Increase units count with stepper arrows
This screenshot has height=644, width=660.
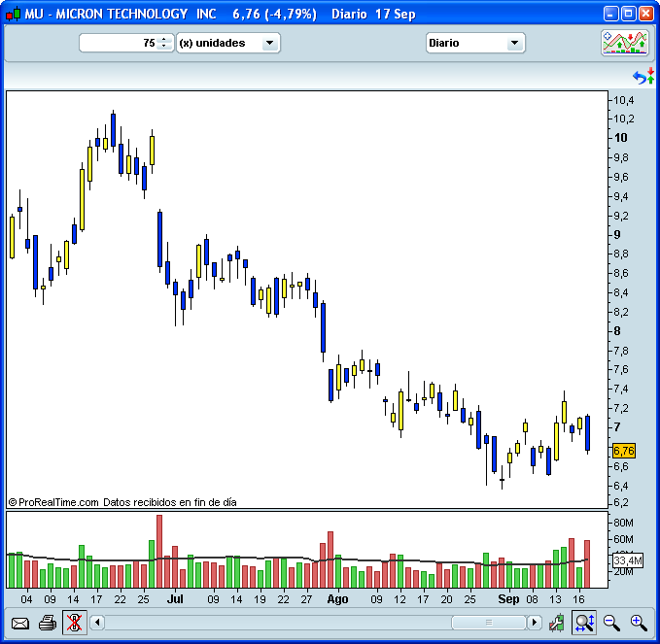(163, 40)
